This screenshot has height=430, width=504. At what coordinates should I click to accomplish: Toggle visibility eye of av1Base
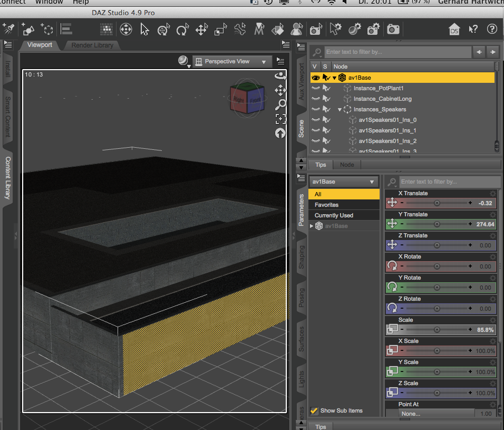[x=316, y=78]
